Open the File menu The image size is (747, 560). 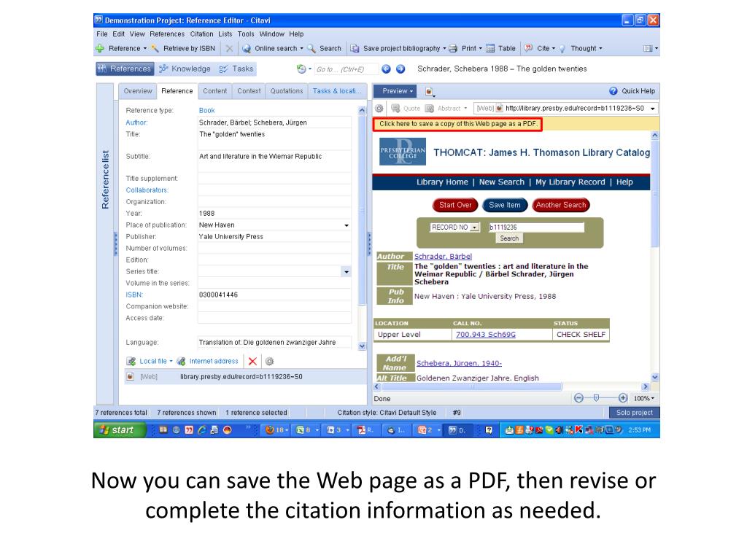(x=101, y=34)
